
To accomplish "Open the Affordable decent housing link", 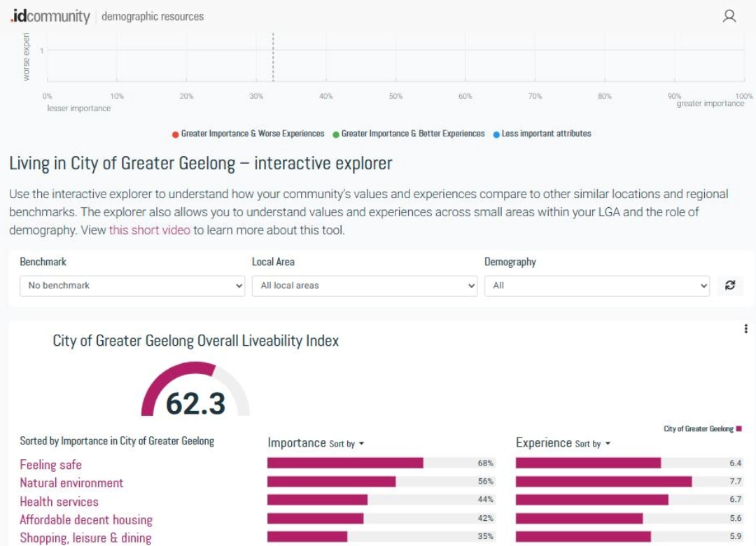I will (x=86, y=520).
